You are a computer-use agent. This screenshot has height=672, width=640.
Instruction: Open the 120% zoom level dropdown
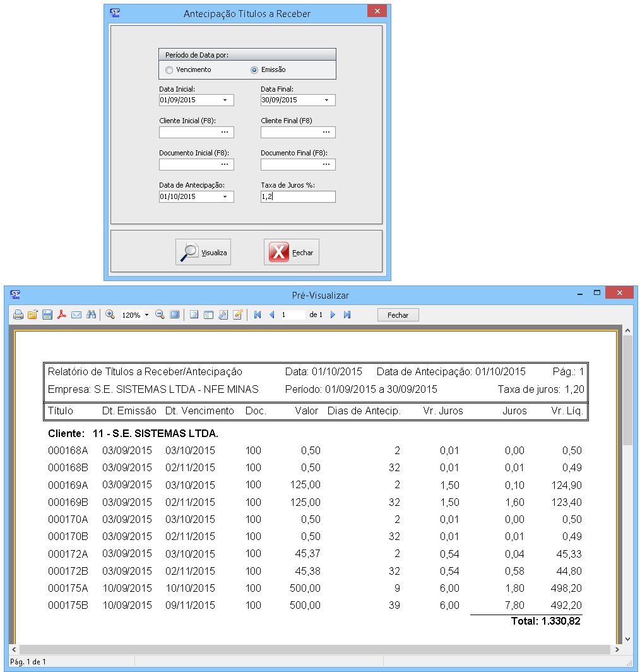coord(146,315)
